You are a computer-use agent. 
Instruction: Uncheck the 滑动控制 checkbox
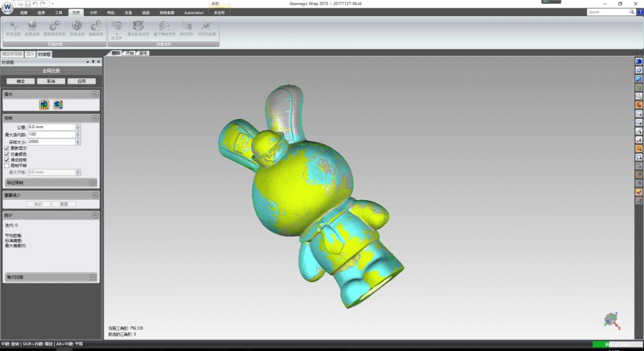pos(6,160)
